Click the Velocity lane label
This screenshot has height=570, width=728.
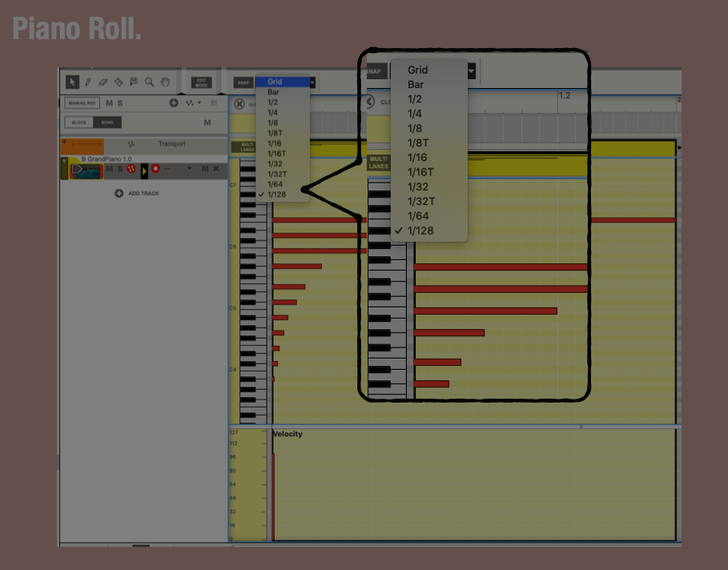(288, 434)
